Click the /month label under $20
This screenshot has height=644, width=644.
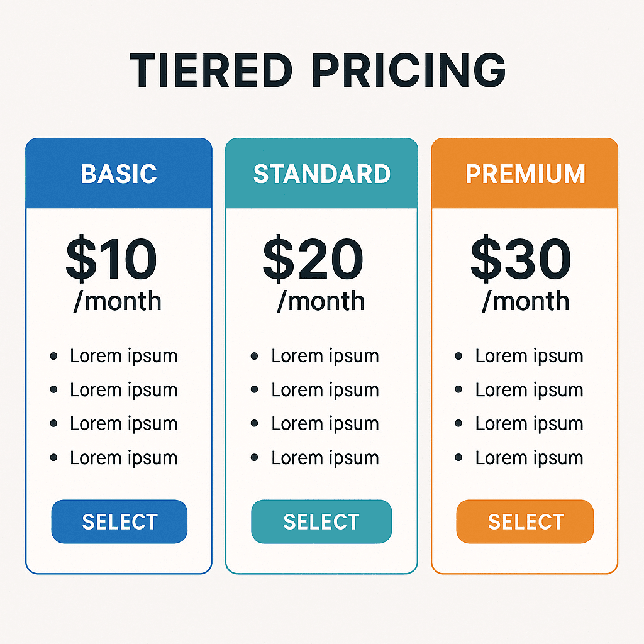point(321,301)
